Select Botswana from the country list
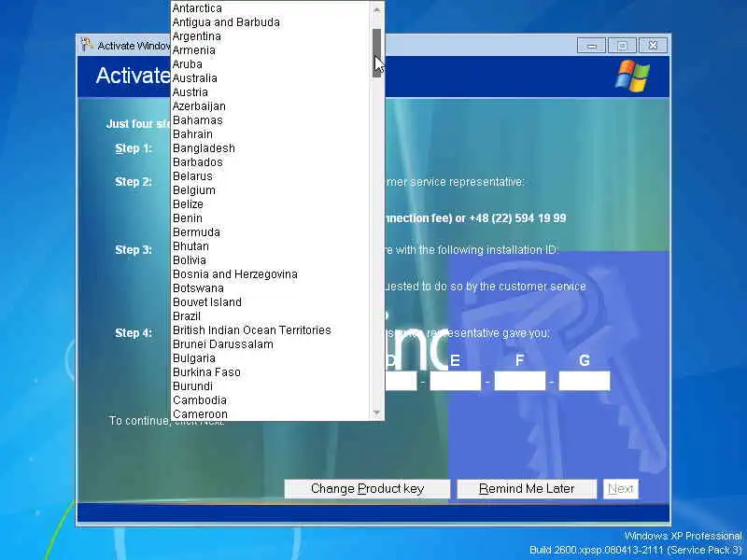The width and height of the screenshot is (747, 560). coord(270,288)
